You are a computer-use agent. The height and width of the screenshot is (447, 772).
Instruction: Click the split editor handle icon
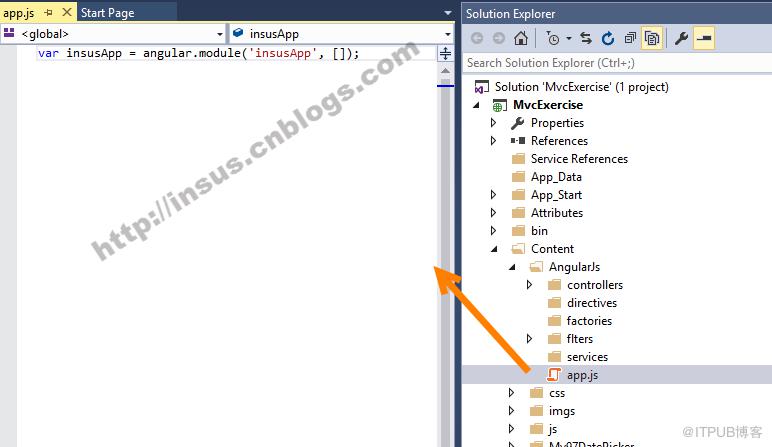445,53
